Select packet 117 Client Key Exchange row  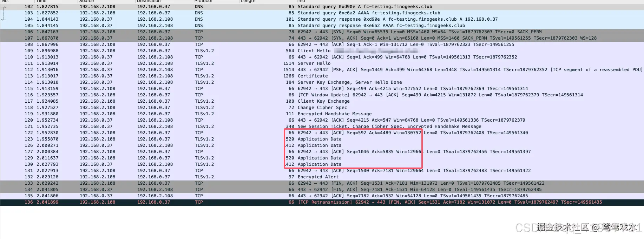(x=322, y=101)
